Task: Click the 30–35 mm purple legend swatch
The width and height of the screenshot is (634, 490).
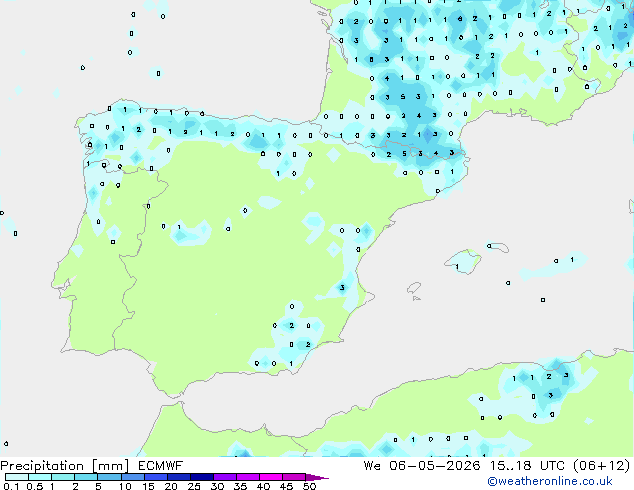Action: pos(225,477)
